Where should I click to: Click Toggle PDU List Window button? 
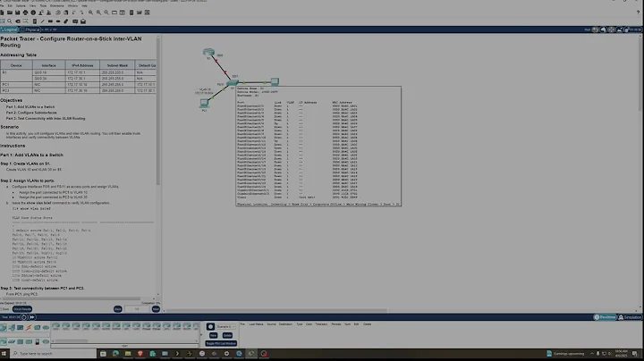(221, 343)
